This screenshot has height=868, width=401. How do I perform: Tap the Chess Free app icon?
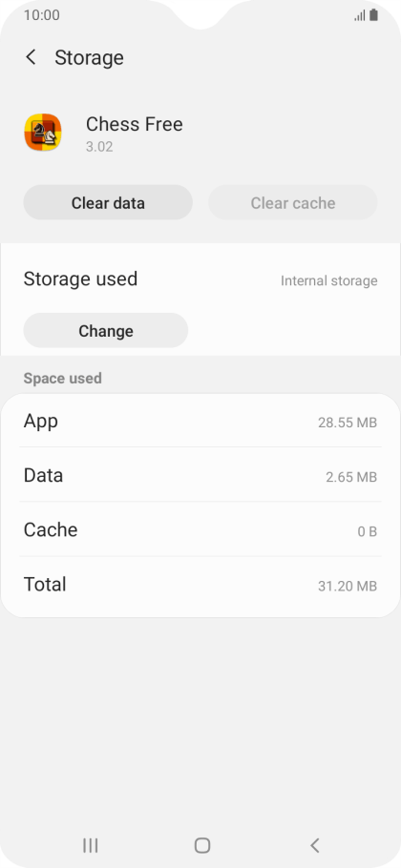click(43, 133)
